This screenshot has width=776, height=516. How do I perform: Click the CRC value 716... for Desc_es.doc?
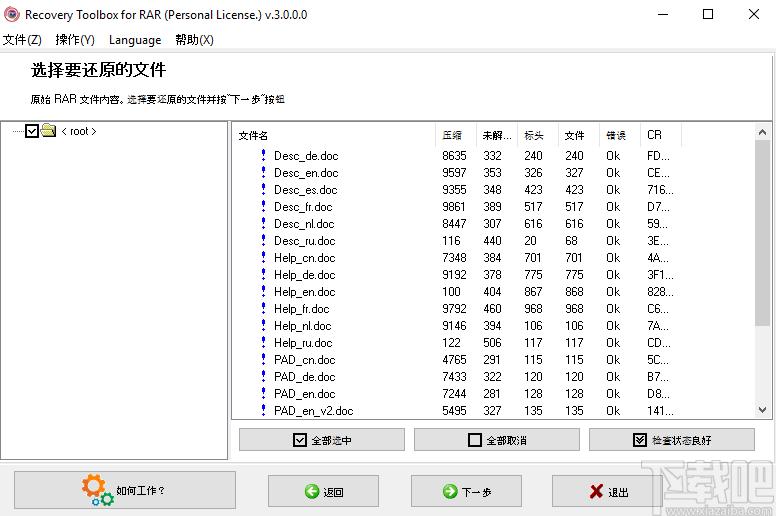660,190
